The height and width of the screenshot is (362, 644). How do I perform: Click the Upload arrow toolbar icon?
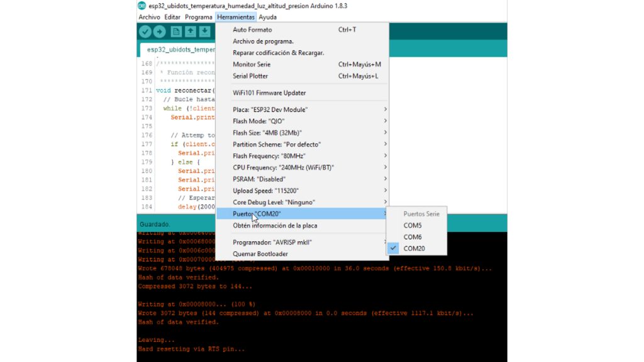tap(160, 32)
